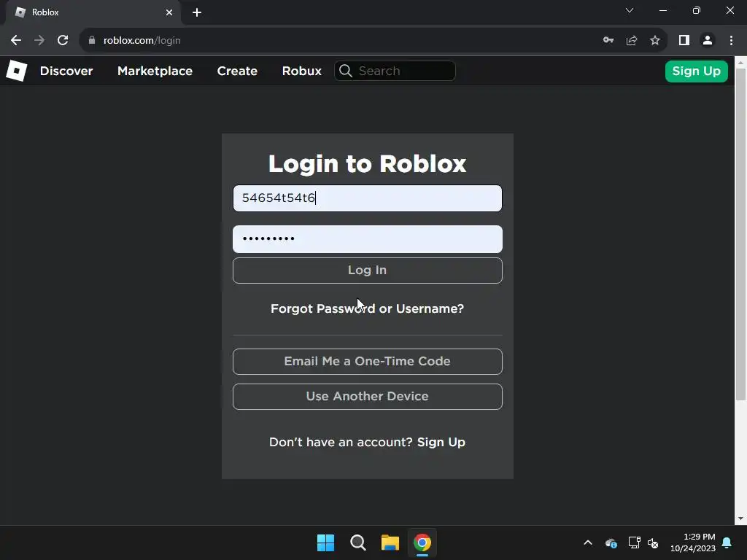Follow the Sign Up link below the form

441,442
